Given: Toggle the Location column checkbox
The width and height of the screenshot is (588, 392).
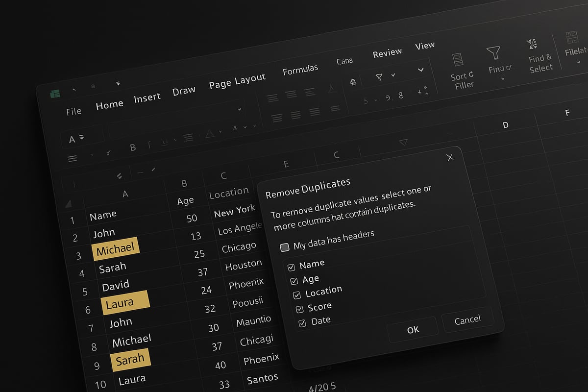Looking at the screenshot, I should click(x=296, y=295).
